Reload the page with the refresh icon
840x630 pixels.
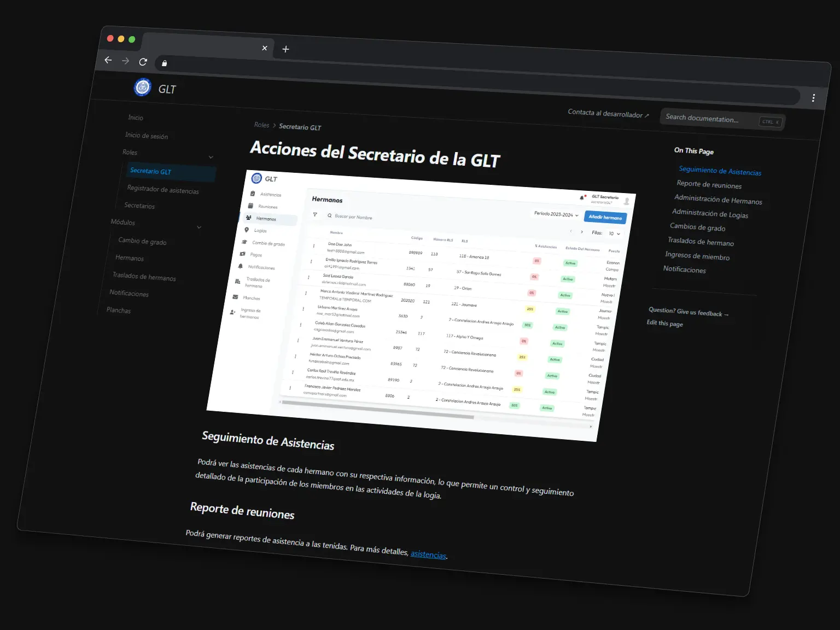(x=143, y=62)
